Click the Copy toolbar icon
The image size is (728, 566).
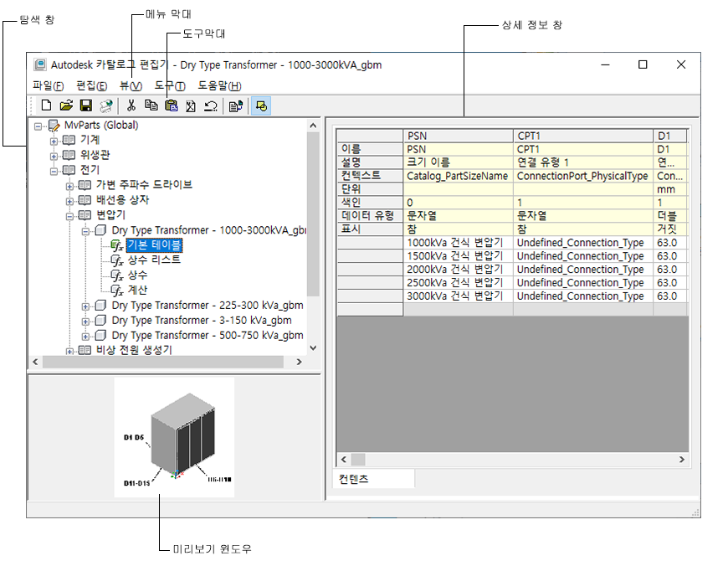tap(151, 105)
